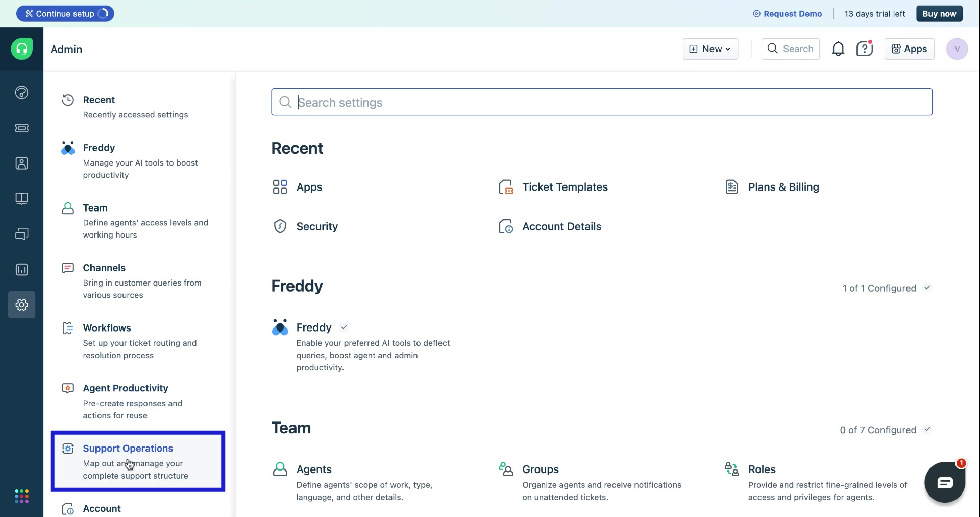Click 'Recently accessed settings' text
The width and height of the screenshot is (980, 517).
135,115
